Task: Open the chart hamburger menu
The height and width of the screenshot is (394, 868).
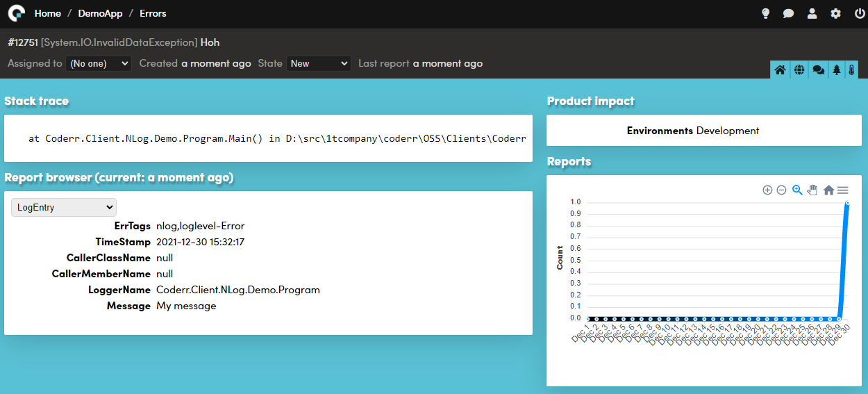Action: coord(843,190)
